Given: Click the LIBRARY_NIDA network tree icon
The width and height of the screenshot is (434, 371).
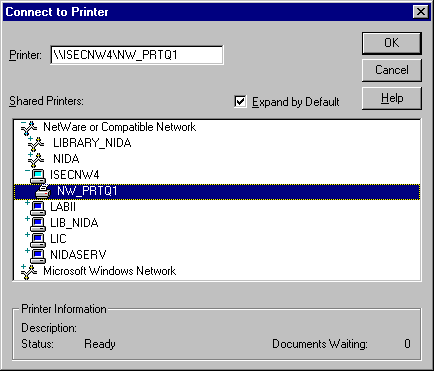Looking at the screenshot, I should click(x=36, y=144).
